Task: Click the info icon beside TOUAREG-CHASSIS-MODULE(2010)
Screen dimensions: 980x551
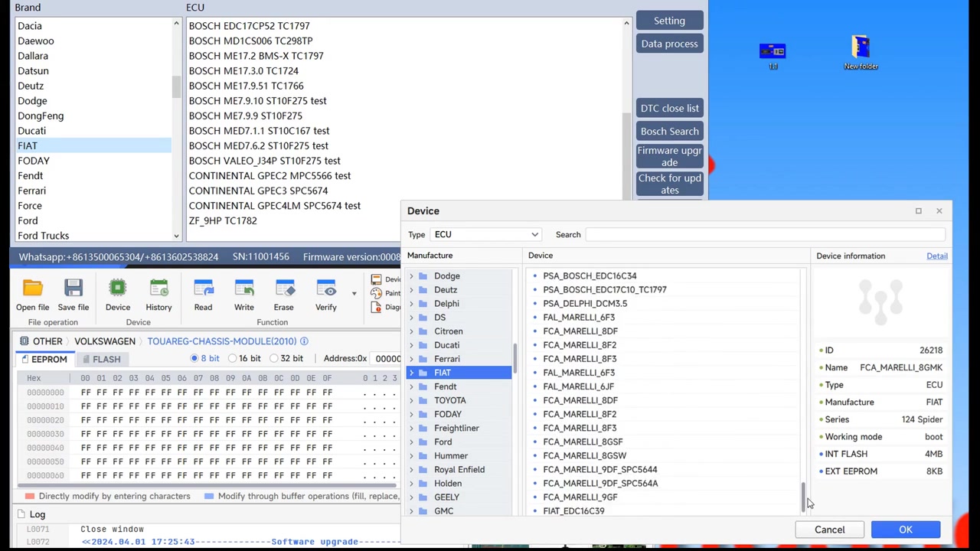Action: [304, 341]
